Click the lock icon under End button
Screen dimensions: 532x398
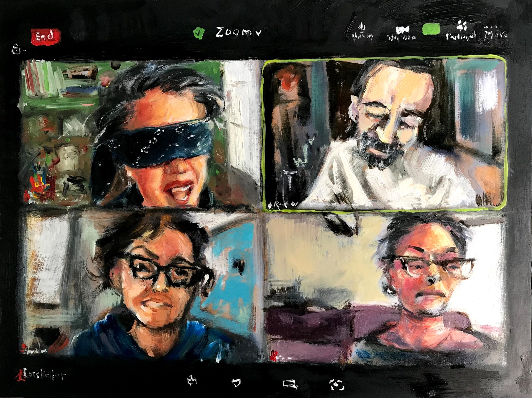pos(15,50)
